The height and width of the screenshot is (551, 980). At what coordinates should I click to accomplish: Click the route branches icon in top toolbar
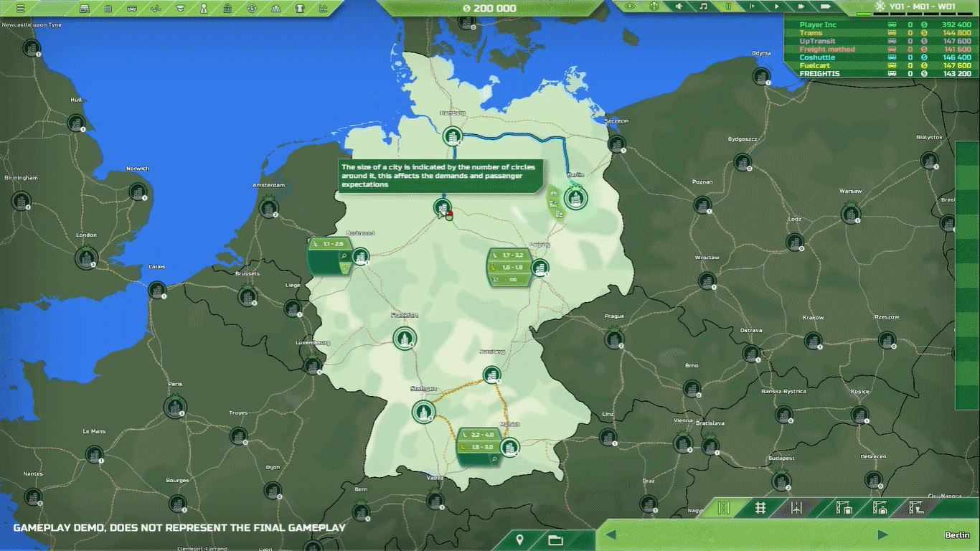(156, 8)
